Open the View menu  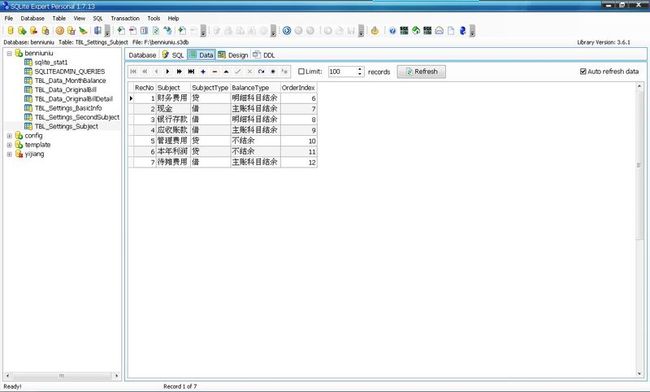pyautogui.click(x=79, y=18)
